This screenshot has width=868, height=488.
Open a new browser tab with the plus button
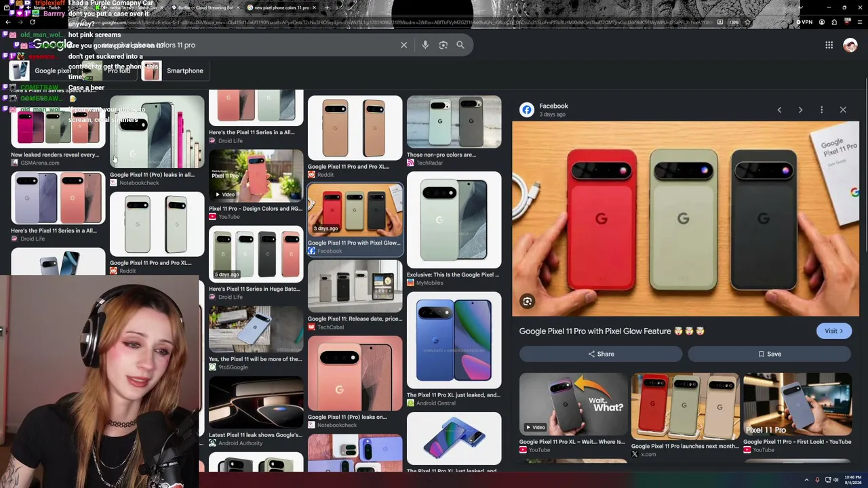point(327,7)
